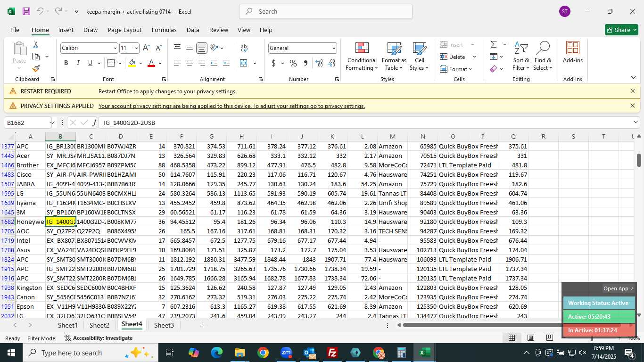Click the Orientation text angle icon

pyautogui.click(x=214, y=48)
